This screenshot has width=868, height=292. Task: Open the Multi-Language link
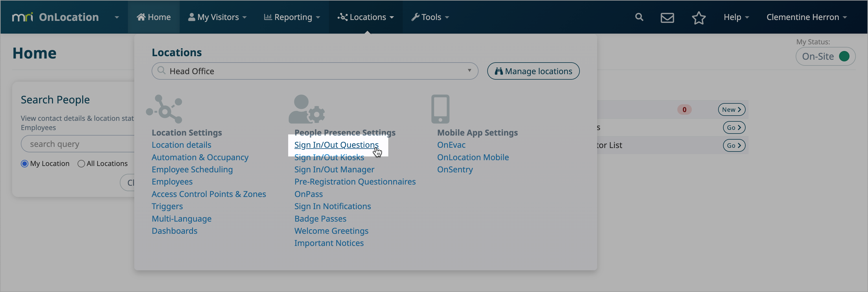[181, 219]
